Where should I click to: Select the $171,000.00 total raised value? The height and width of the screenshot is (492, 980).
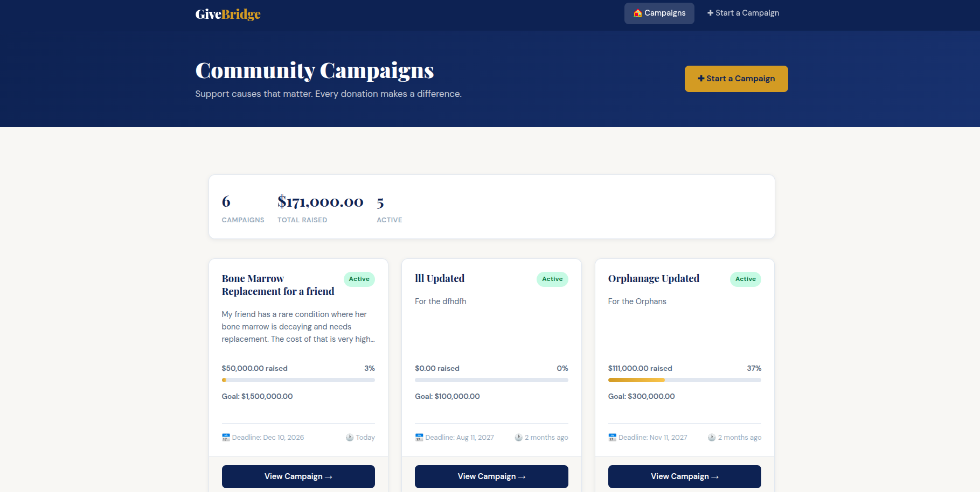[x=321, y=202]
